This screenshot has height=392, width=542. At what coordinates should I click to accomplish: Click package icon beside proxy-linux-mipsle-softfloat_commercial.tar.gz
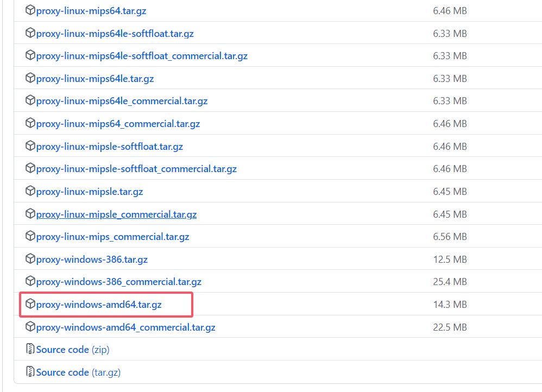coord(30,168)
